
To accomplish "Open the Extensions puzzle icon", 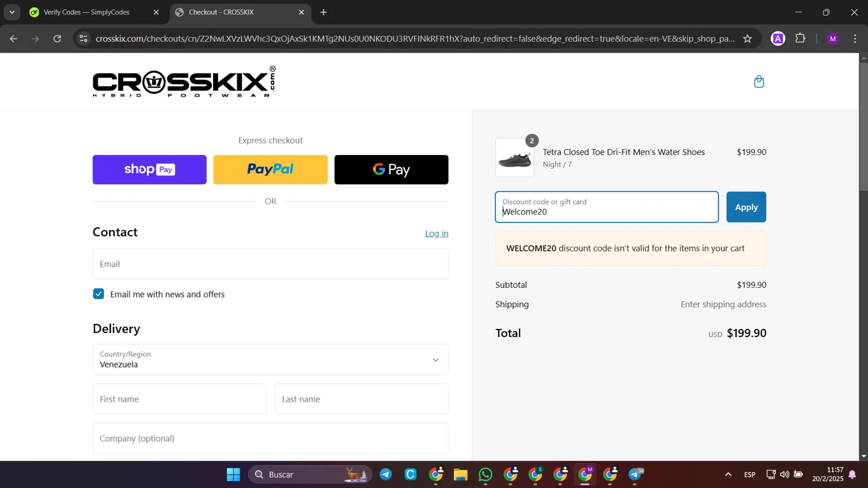I will point(801,39).
